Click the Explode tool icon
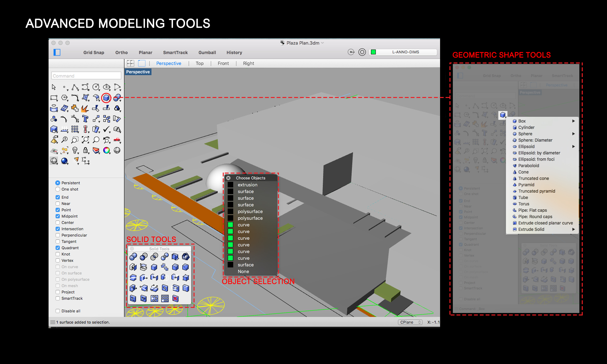The image size is (607, 364). (85, 108)
